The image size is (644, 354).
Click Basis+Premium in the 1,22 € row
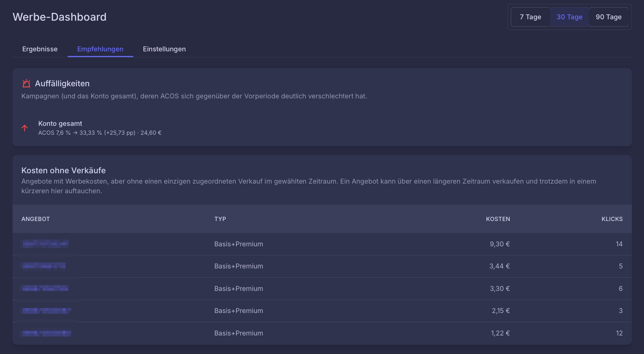pyautogui.click(x=239, y=333)
